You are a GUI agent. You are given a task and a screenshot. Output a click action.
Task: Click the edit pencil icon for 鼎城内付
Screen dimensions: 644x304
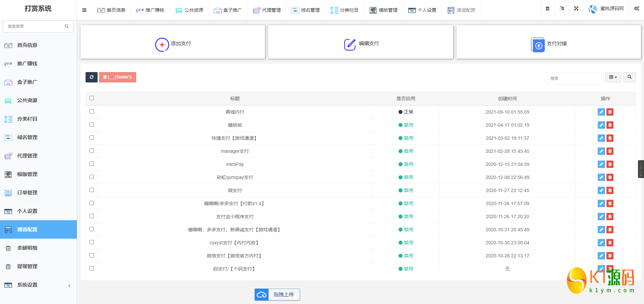601,112
